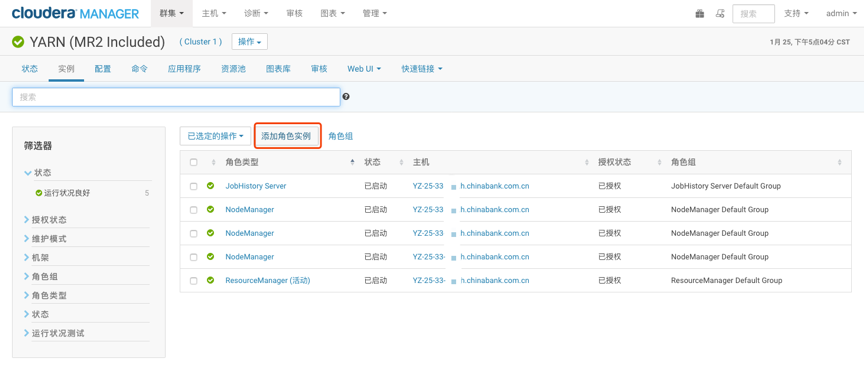
Task: Switch to the 应用程序 tab
Action: [184, 69]
